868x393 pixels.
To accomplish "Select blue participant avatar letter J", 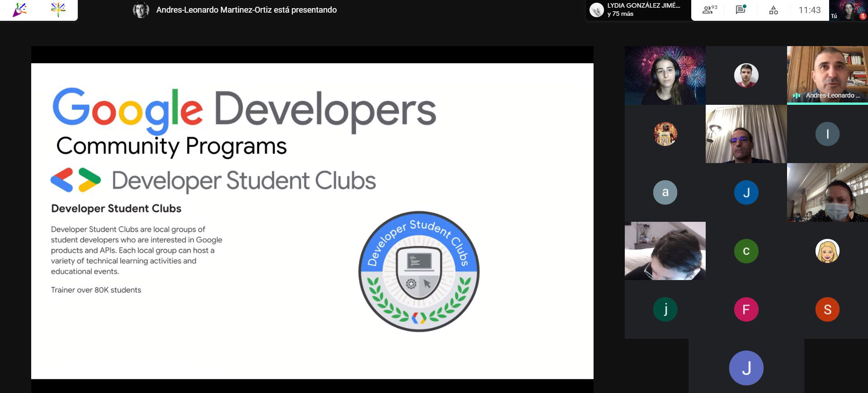I will coord(746,192).
